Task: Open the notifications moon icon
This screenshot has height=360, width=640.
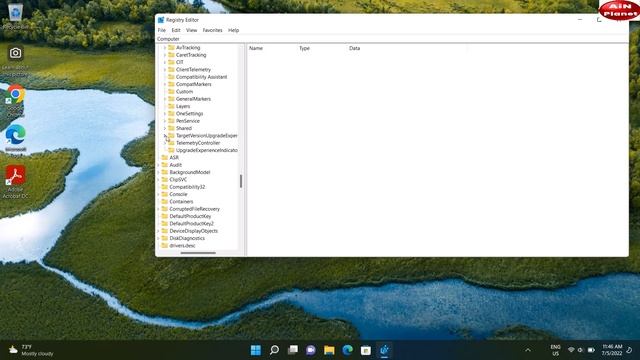Action: click(x=629, y=350)
